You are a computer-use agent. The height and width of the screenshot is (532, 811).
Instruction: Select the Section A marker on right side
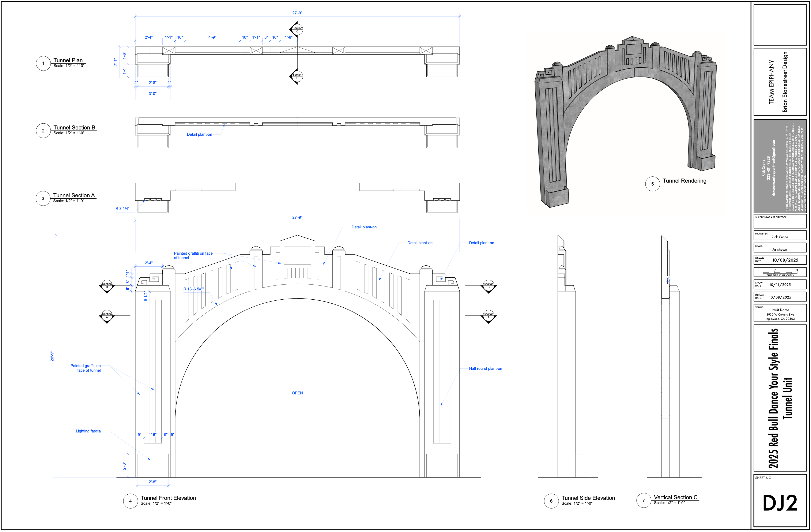point(489,315)
